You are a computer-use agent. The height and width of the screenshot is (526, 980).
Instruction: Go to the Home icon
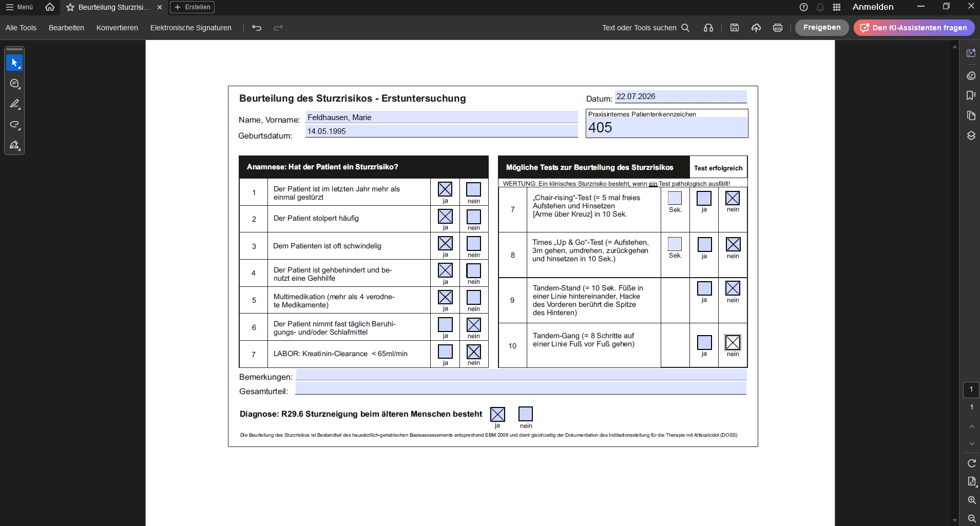click(50, 7)
